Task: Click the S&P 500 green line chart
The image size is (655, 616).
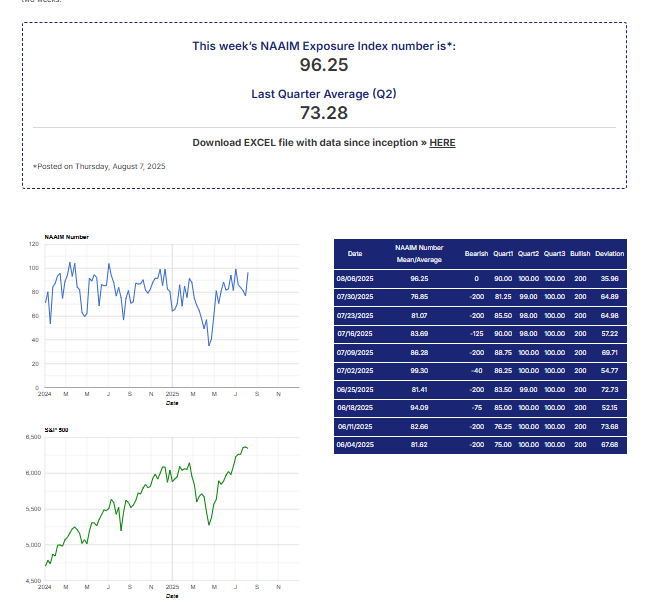Action: [x=172, y=509]
